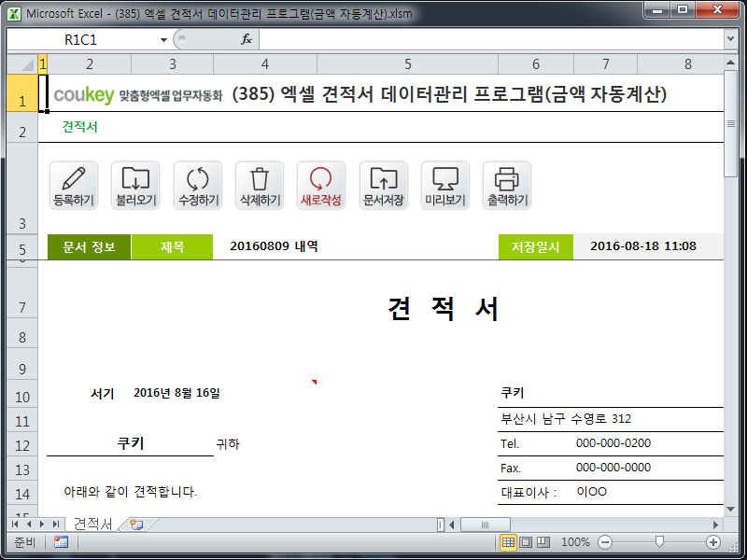Click the insert new worksheet tab icon
This screenshot has width=747, height=560.
pyautogui.click(x=136, y=525)
